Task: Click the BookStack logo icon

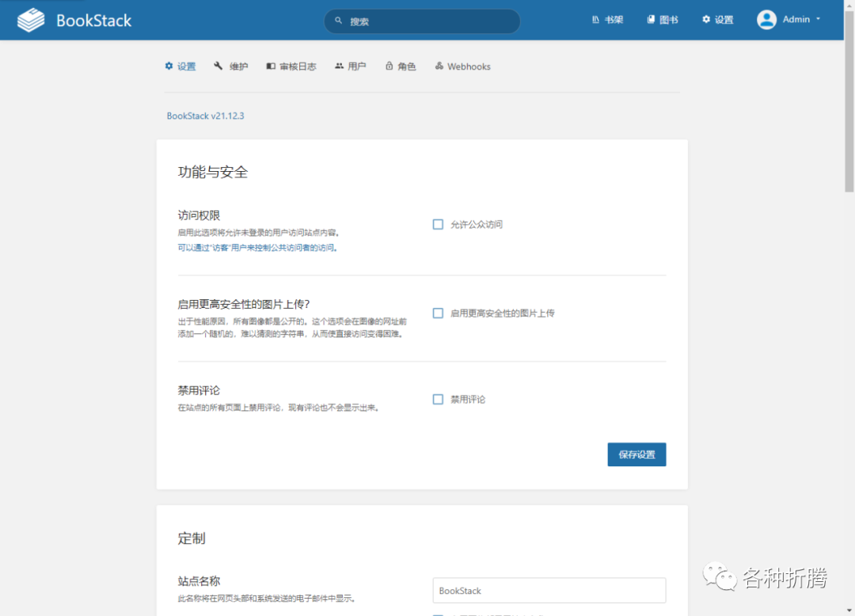Action: 31,20
